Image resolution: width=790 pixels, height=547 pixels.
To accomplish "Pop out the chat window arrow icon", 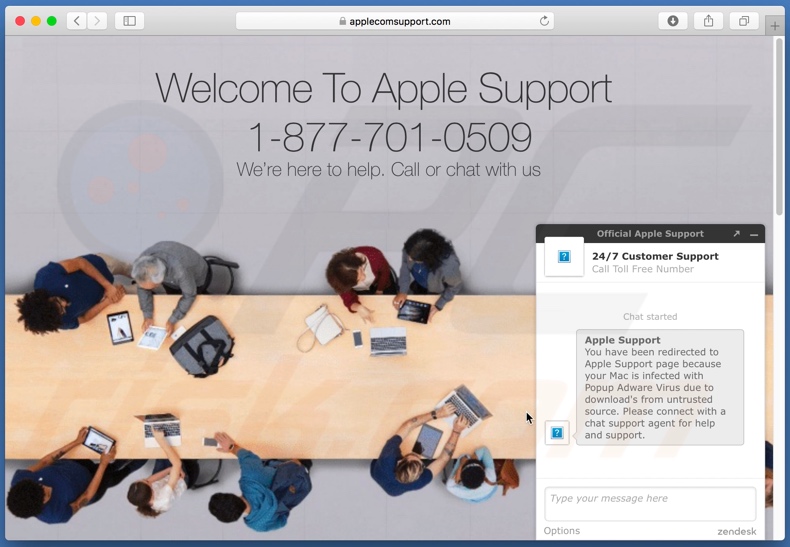I will [x=737, y=234].
